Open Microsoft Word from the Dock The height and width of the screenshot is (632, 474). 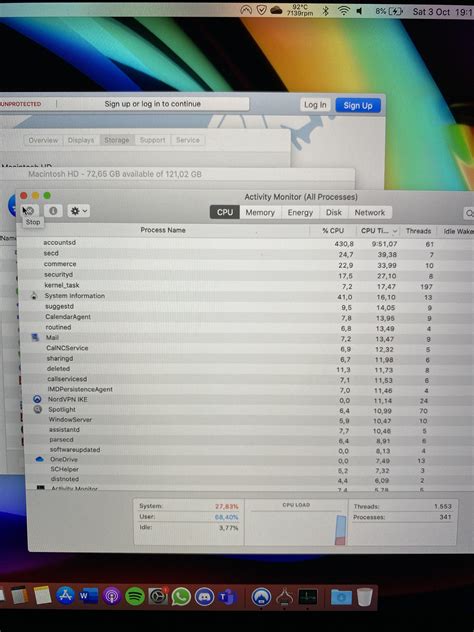coord(89,596)
